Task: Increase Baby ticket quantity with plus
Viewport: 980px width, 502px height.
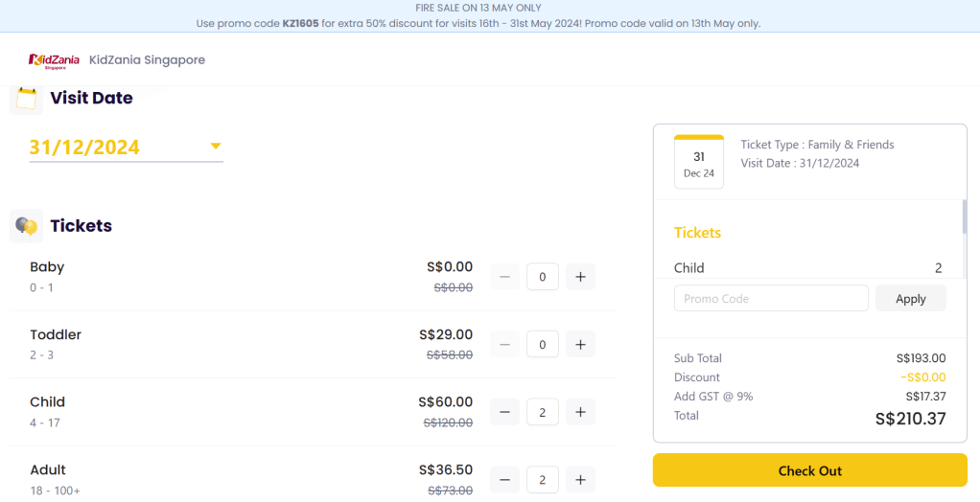Action: 580,277
